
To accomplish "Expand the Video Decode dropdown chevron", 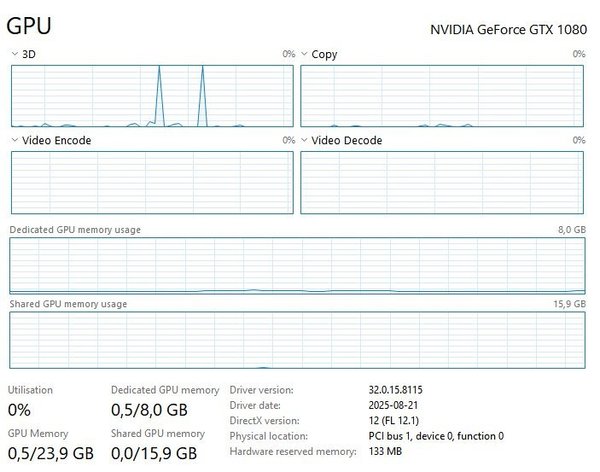I will pyautogui.click(x=305, y=141).
